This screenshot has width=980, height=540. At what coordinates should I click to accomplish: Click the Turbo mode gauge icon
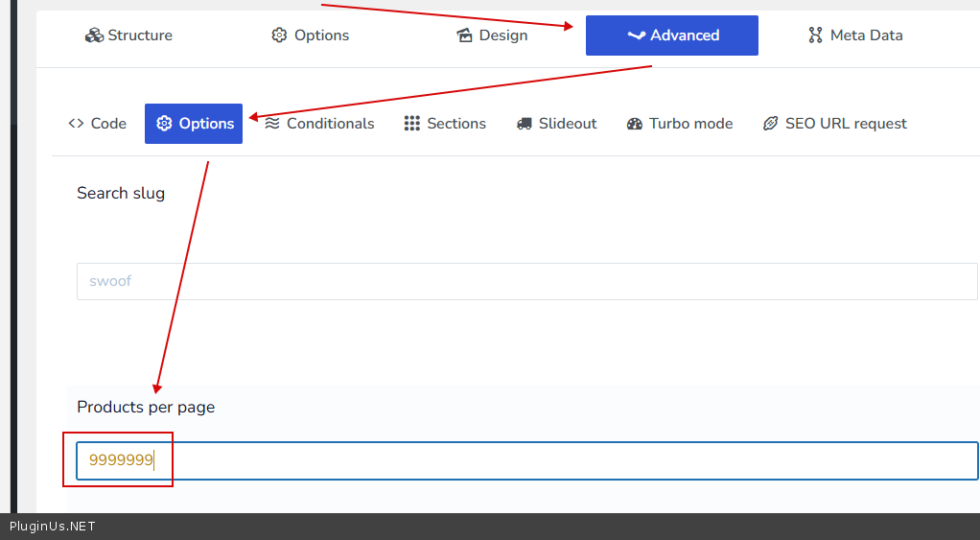(x=635, y=124)
